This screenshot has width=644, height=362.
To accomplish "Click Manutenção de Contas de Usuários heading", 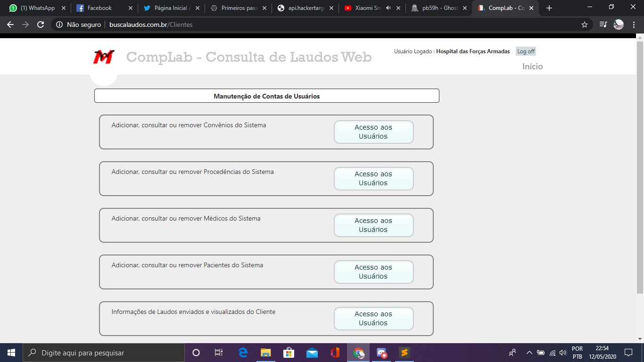I will pyautogui.click(x=267, y=96).
